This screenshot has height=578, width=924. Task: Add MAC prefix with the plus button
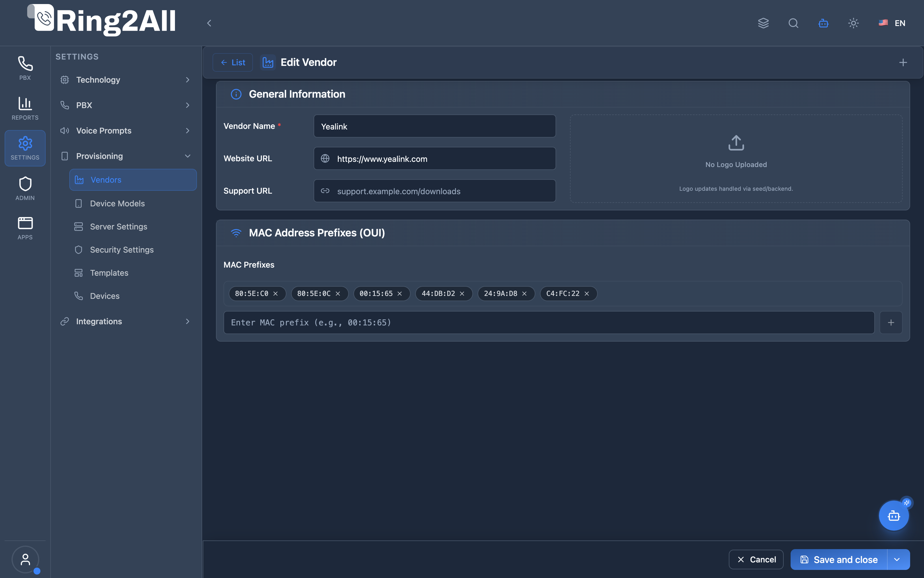click(x=891, y=323)
